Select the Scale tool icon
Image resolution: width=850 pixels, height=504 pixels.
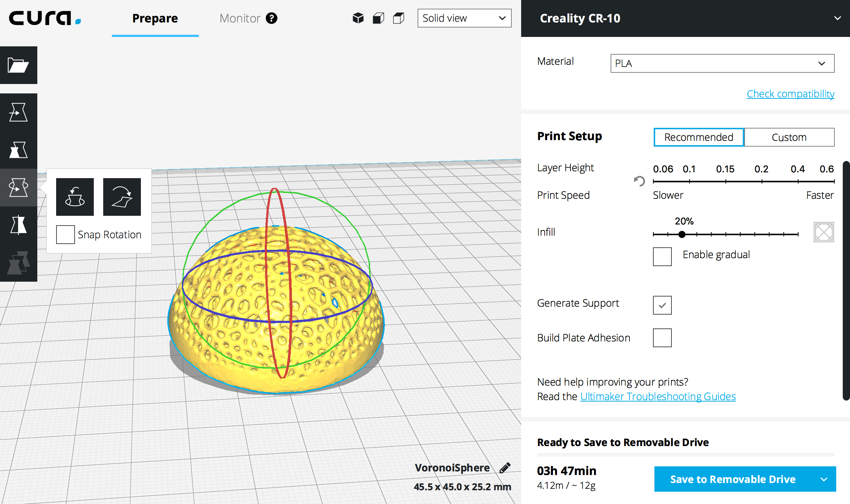[18, 148]
